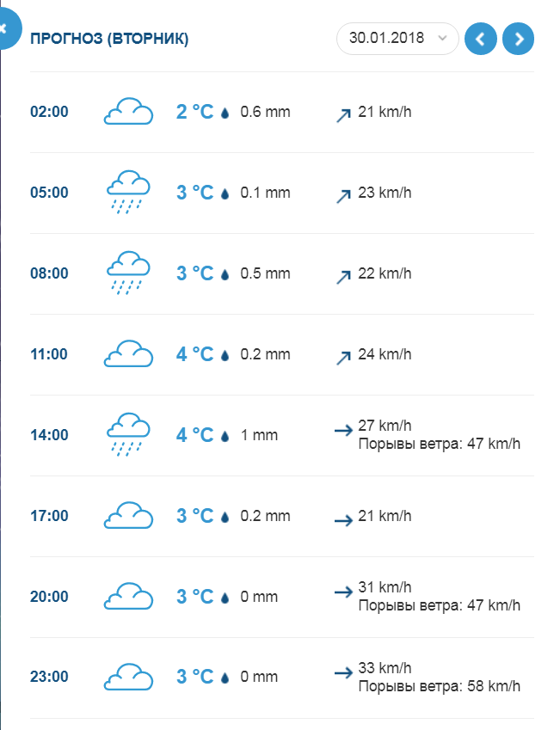Click the rain cloud icon at 08:00

pos(128,273)
